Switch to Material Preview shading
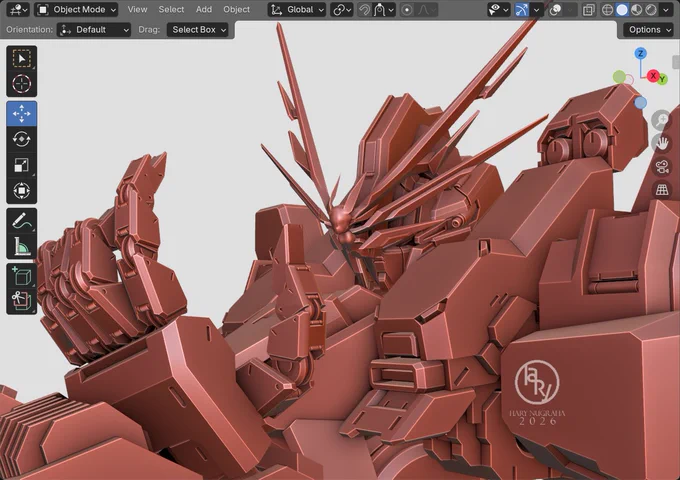Image resolution: width=680 pixels, height=480 pixels. tap(636, 10)
